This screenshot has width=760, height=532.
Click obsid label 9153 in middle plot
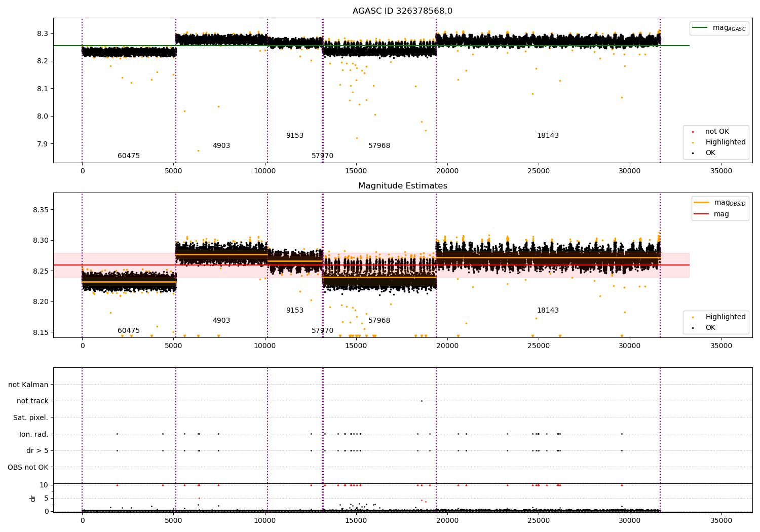(295, 311)
